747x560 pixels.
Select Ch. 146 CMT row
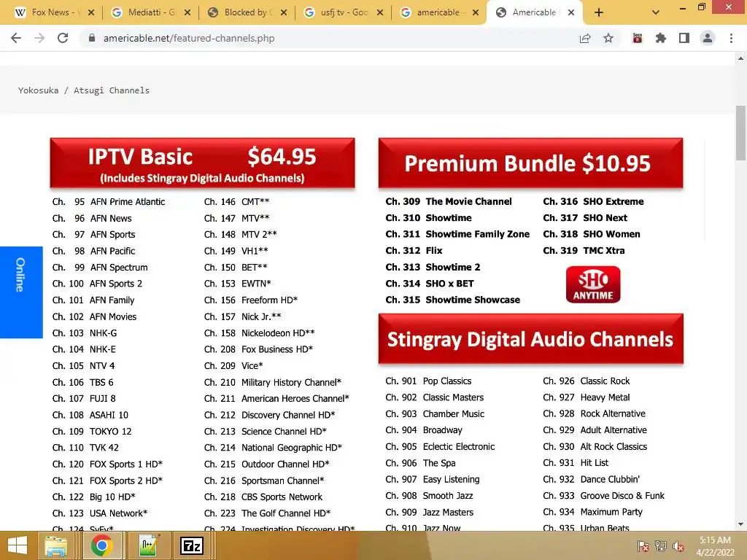[x=237, y=202]
